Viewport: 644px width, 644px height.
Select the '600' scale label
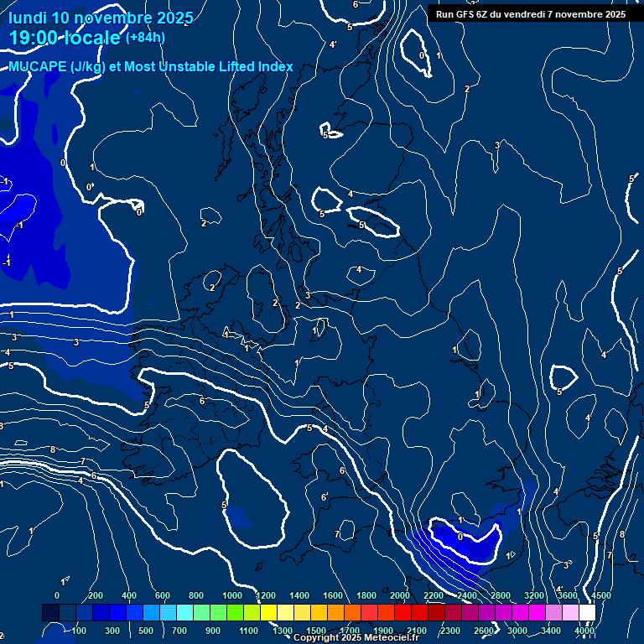162,595
